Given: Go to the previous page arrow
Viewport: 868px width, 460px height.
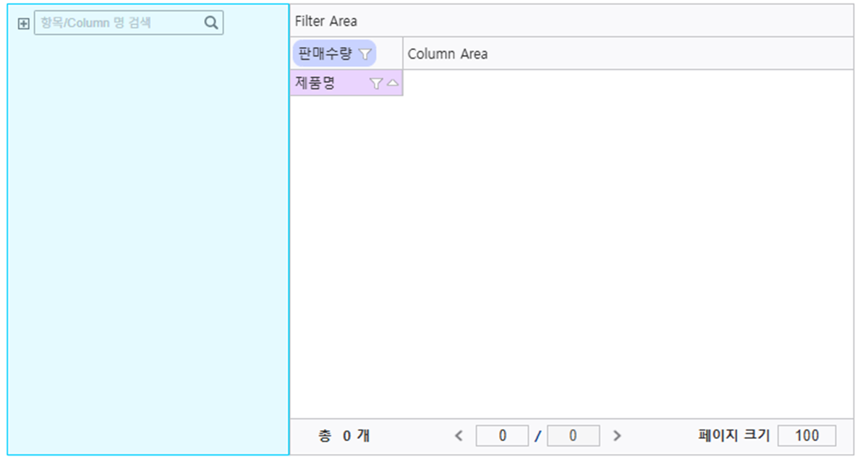Looking at the screenshot, I should pyautogui.click(x=459, y=436).
